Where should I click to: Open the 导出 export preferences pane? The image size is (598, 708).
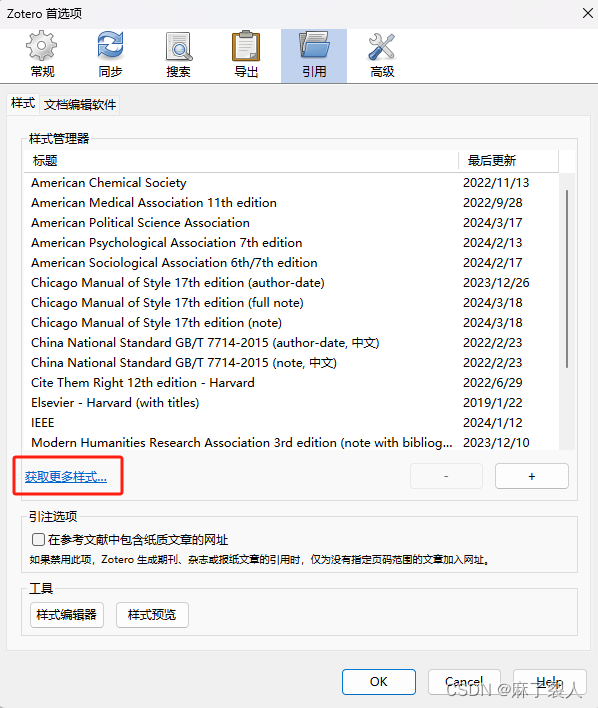pyautogui.click(x=246, y=55)
